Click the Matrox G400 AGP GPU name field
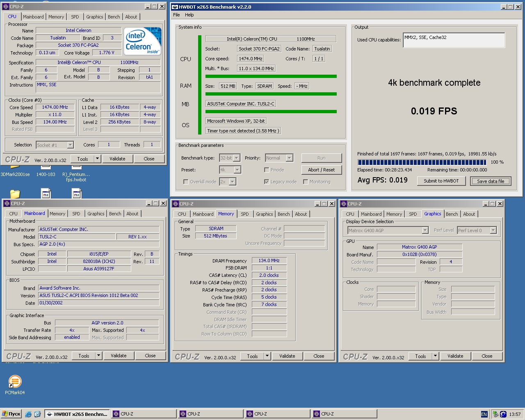The height and width of the screenshot is (420, 525). [x=420, y=247]
